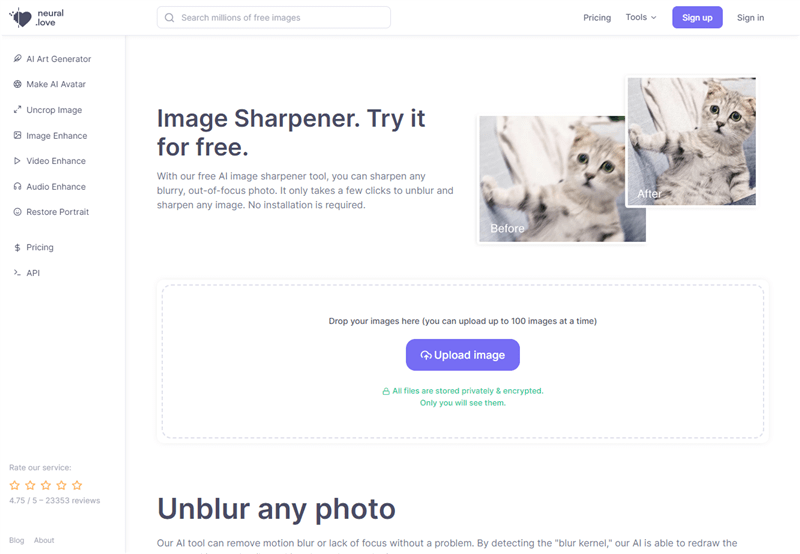Select the Restore Portrait face icon

[x=17, y=212]
